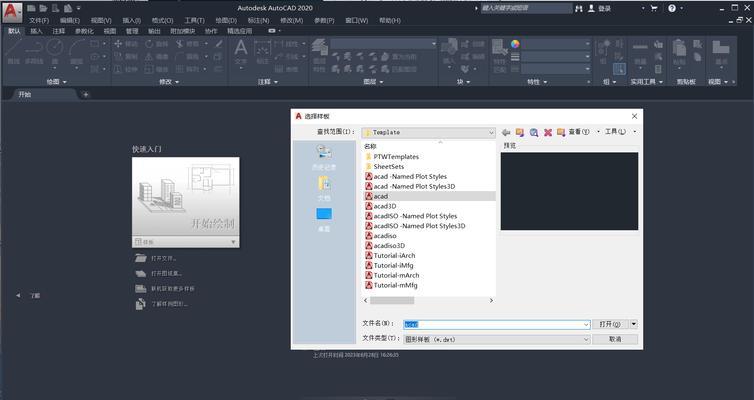The width and height of the screenshot is (754, 400).
Task: Switch to the 注释 ribbon tab
Action: point(59,31)
